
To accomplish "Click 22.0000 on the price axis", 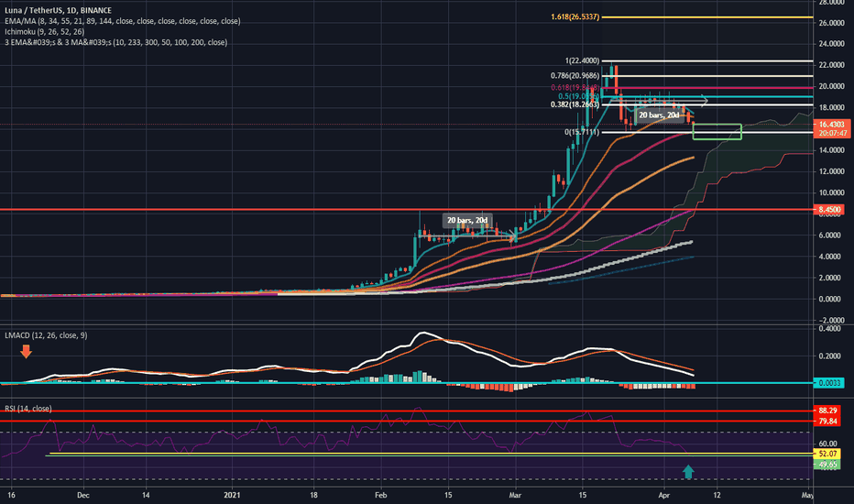I will pos(831,65).
